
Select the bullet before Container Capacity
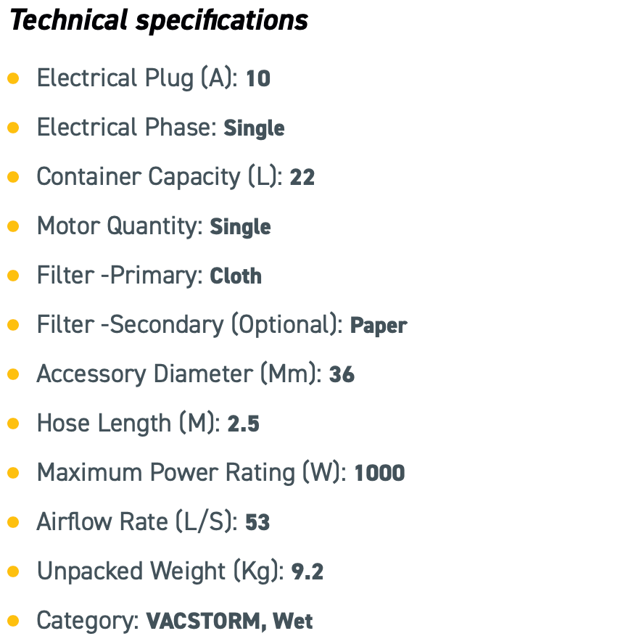coord(13,177)
